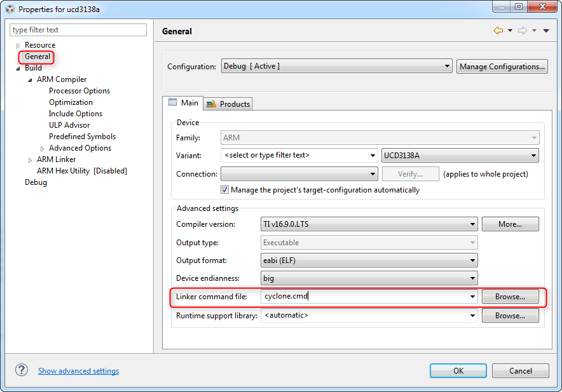Expand the ARM Linker tree node
This screenshot has height=392, width=562.
click(x=30, y=160)
